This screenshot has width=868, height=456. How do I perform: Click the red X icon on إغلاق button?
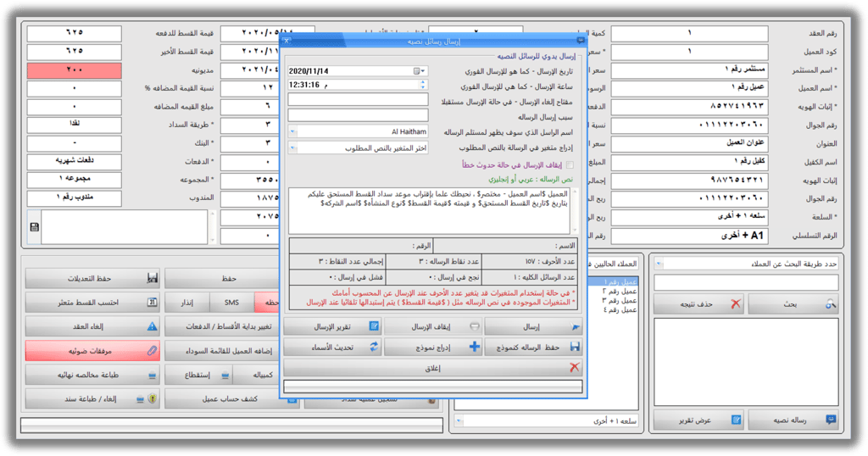click(x=575, y=368)
